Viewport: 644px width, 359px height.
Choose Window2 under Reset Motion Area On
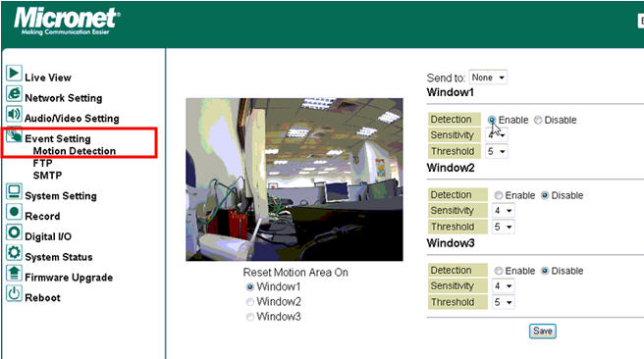coord(249,302)
